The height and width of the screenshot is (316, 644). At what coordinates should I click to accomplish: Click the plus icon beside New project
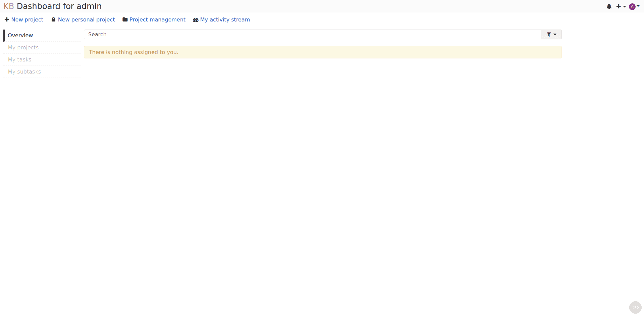(7, 19)
